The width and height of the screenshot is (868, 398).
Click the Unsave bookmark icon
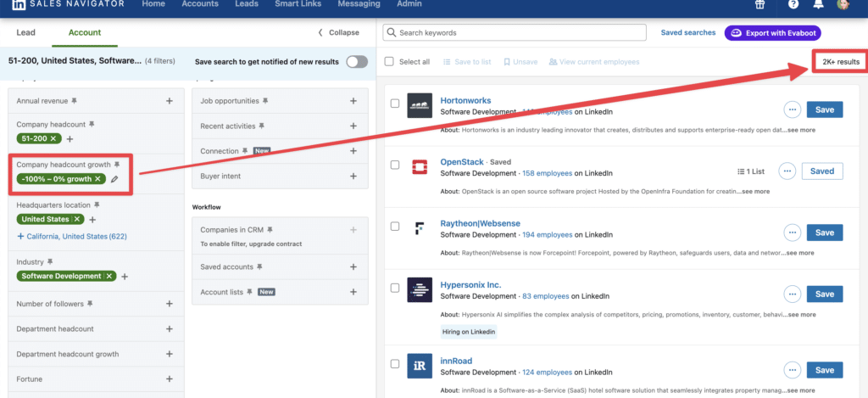[x=507, y=62]
